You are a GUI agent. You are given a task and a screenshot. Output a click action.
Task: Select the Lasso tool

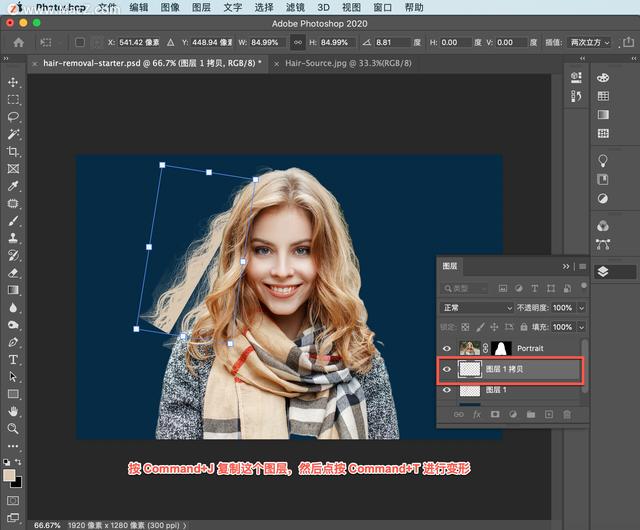click(13, 117)
